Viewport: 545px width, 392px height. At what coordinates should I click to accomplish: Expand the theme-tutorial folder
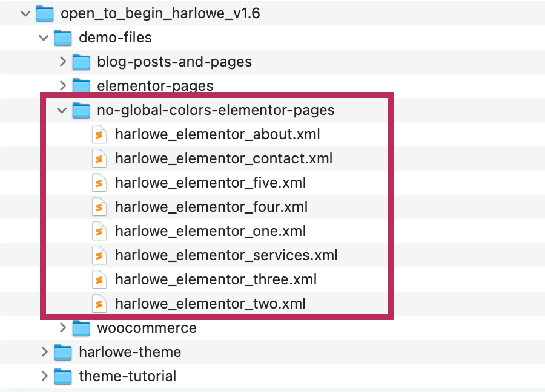click(44, 376)
